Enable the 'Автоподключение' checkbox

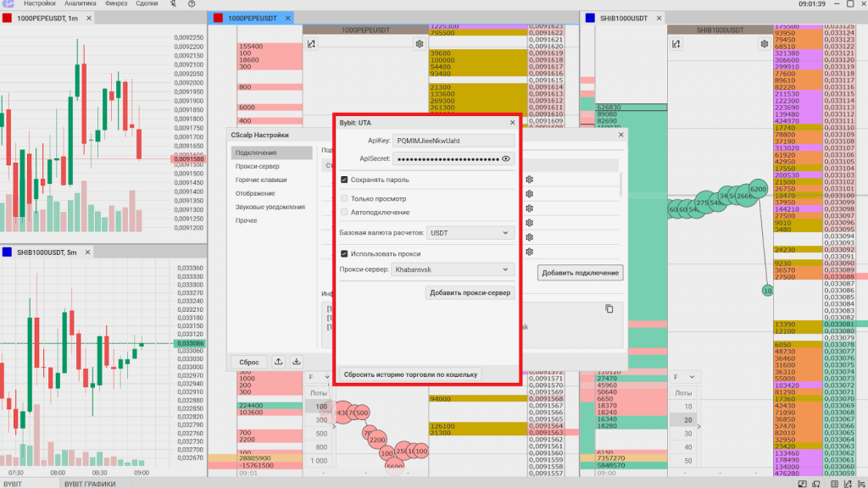pyautogui.click(x=344, y=212)
